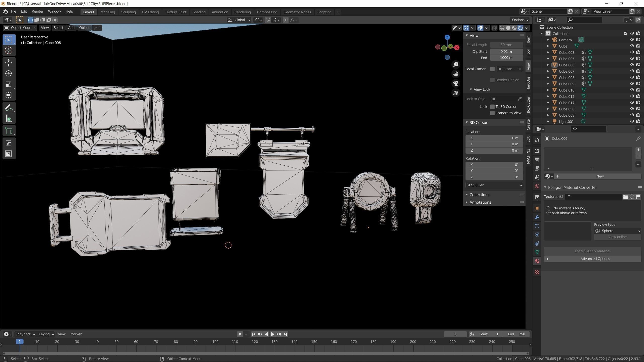The height and width of the screenshot is (362, 644).
Task: Select the Cursor tool in toolbar
Action: click(x=9, y=50)
